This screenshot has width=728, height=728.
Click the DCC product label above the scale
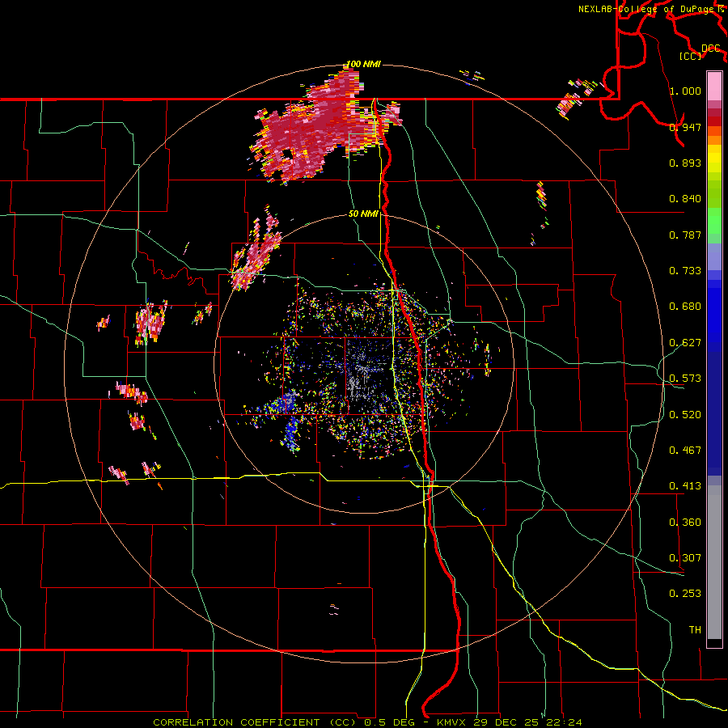click(711, 49)
